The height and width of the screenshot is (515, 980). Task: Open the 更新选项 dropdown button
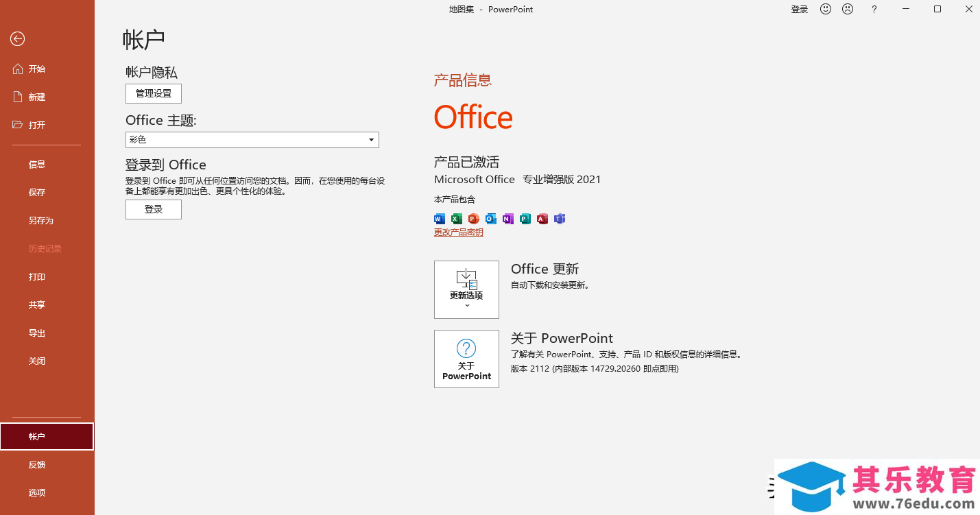(x=466, y=289)
